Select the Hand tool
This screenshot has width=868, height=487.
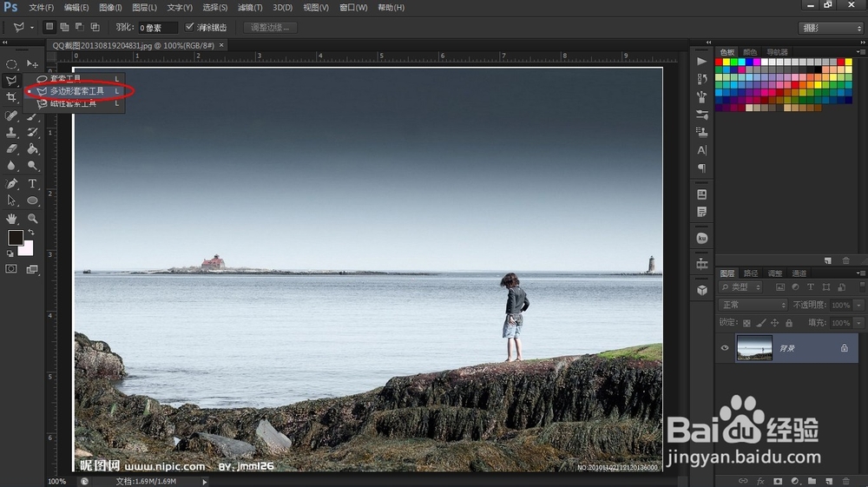11,219
